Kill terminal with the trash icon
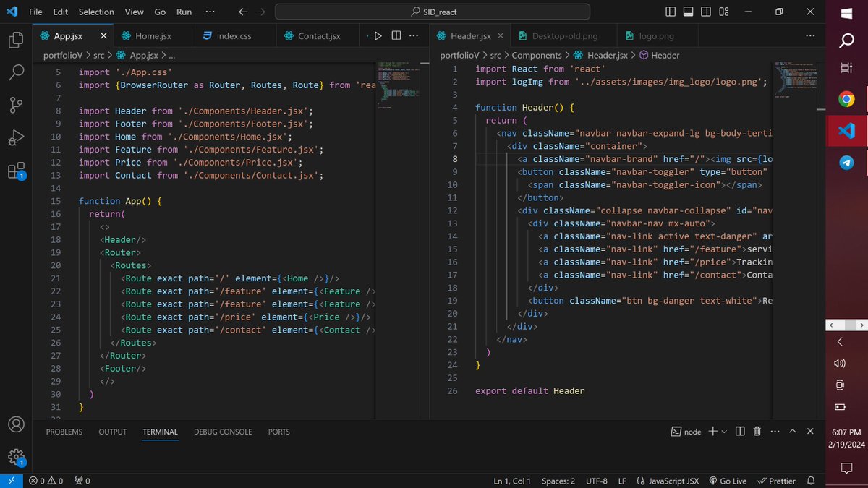 757,432
